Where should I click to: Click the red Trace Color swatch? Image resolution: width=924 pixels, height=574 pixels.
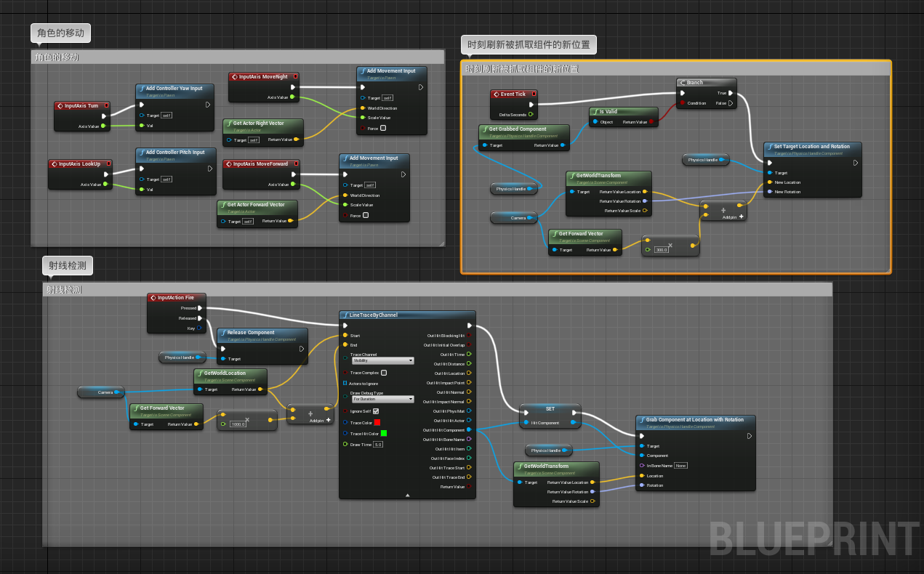point(377,422)
